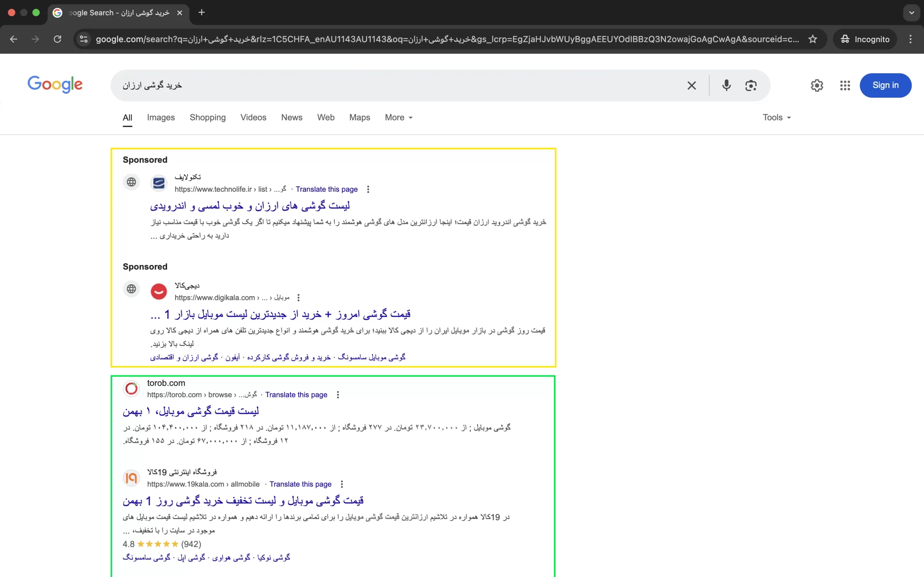Image resolution: width=924 pixels, height=577 pixels.
Task: Open Google quick settings gear
Action: [x=817, y=85]
